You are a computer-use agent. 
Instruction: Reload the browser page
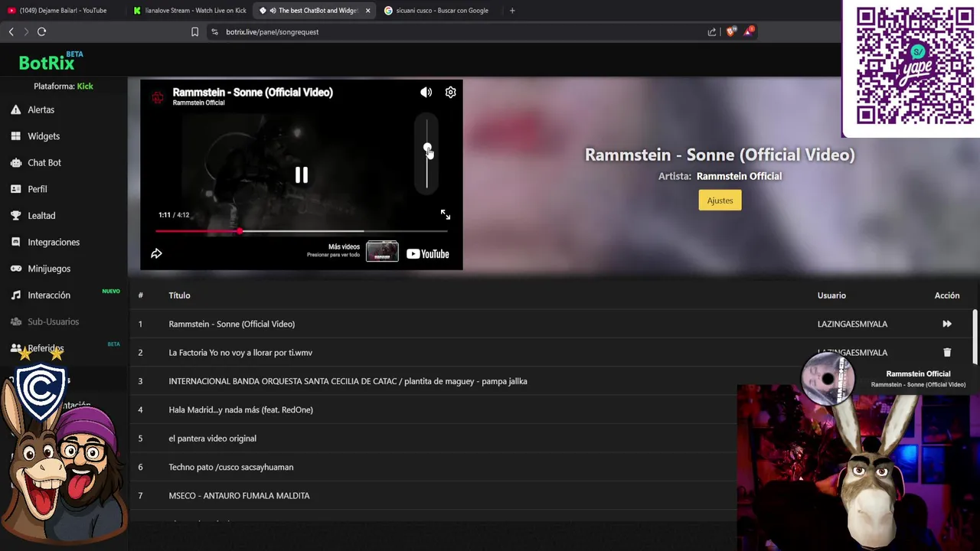[41, 31]
